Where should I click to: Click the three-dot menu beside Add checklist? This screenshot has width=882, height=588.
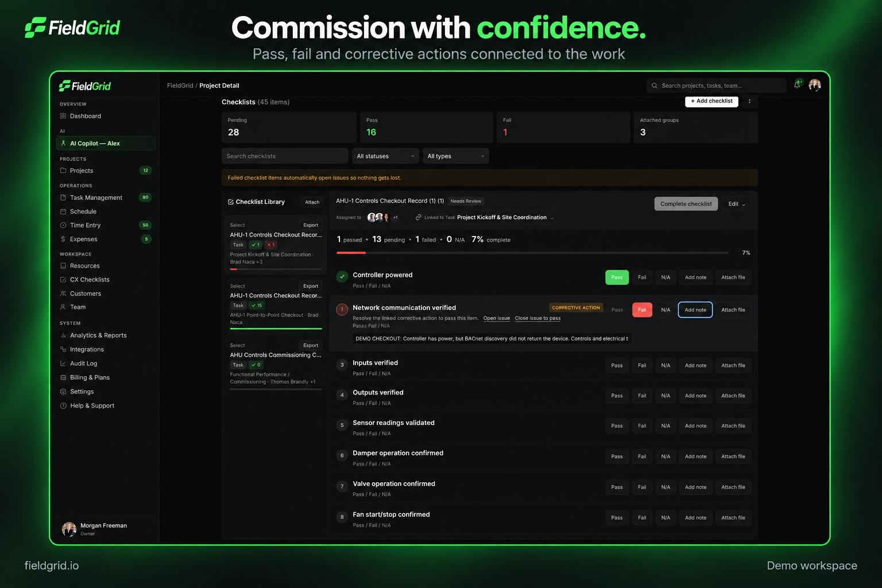(x=749, y=101)
